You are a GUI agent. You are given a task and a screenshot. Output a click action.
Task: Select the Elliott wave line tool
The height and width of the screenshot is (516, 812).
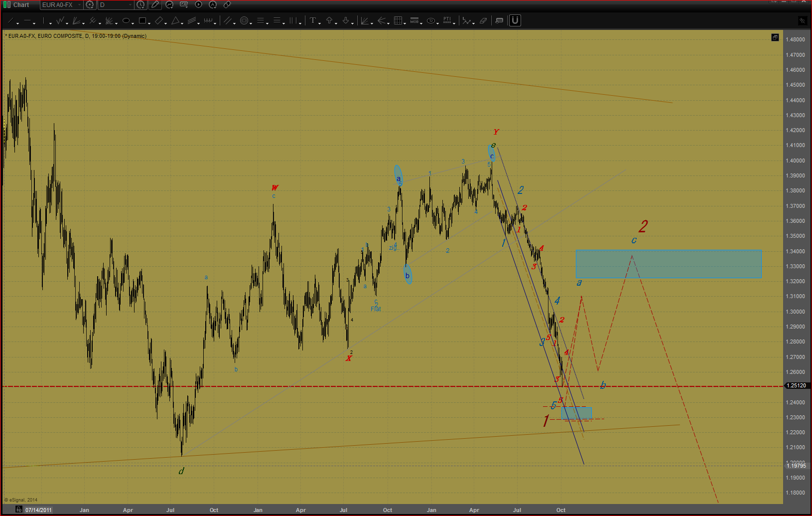click(466, 20)
